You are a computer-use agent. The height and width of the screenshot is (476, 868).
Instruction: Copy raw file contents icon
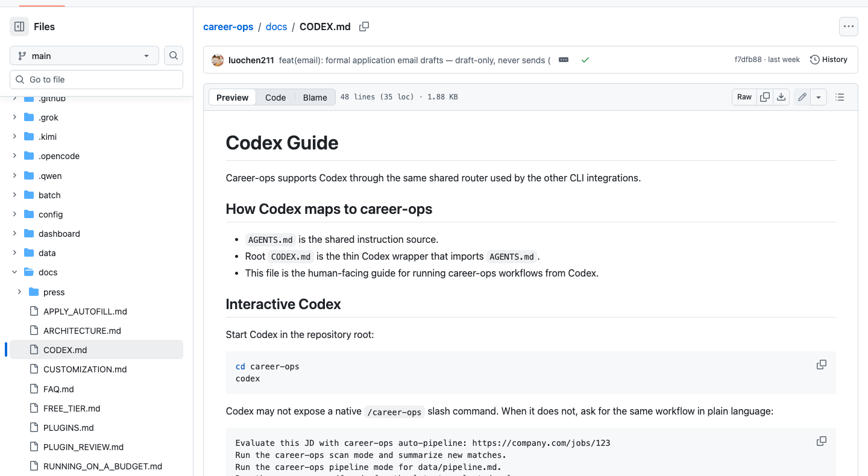[x=765, y=97]
